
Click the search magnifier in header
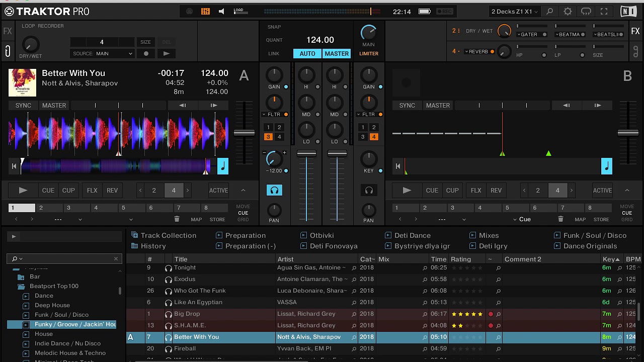click(549, 12)
